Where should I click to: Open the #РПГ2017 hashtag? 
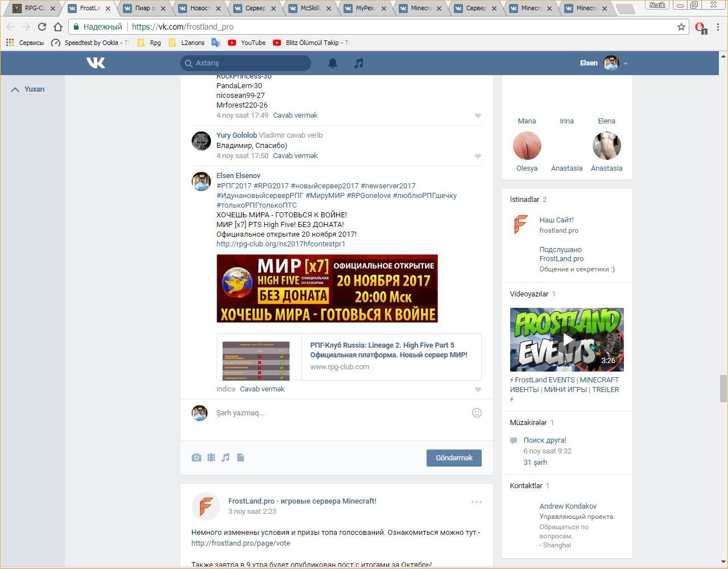[x=234, y=185]
